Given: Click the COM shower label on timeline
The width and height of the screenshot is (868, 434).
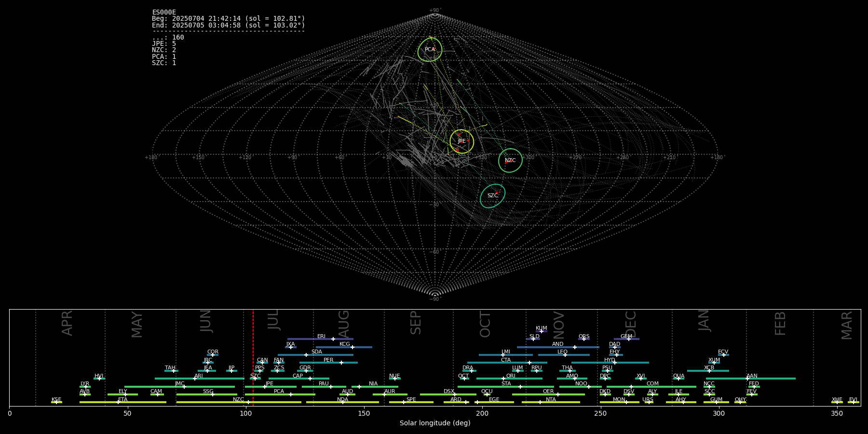Looking at the screenshot, I should point(653,384).
